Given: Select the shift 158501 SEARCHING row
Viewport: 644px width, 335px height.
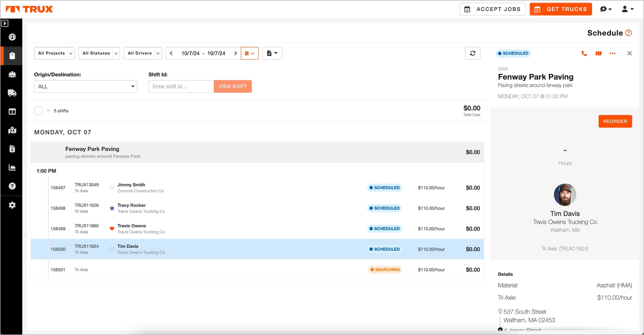Looking at the screenshot, I should 257,270.
